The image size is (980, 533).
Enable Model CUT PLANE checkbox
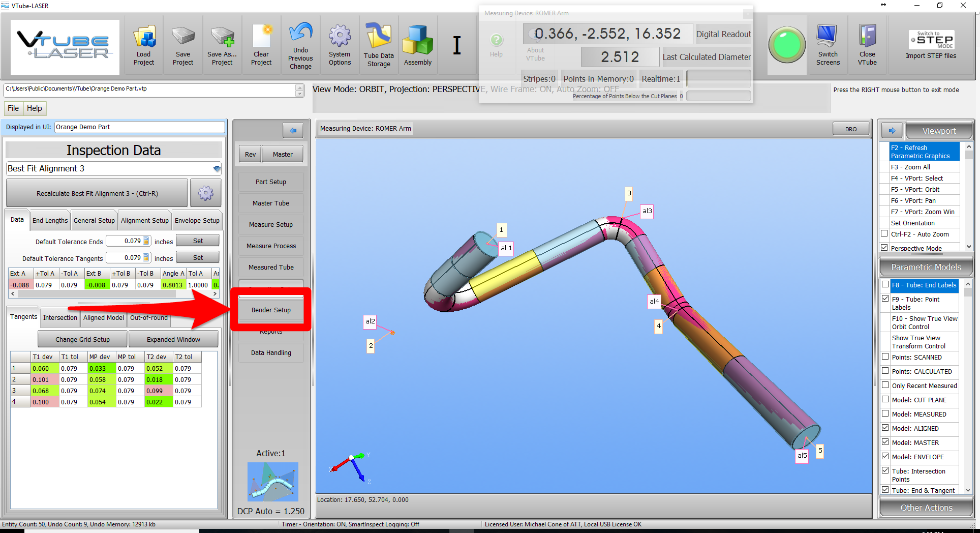click(885, 399)
